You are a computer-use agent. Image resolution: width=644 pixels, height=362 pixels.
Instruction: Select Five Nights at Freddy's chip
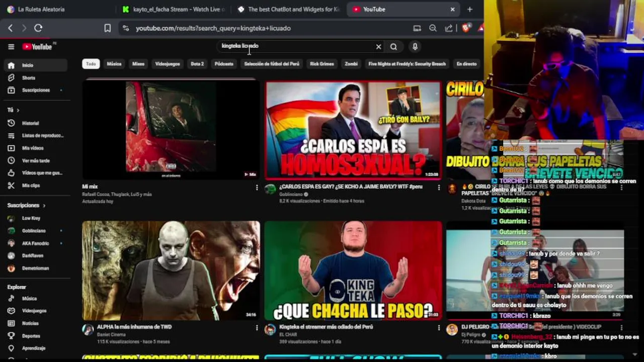click(407, 64)
